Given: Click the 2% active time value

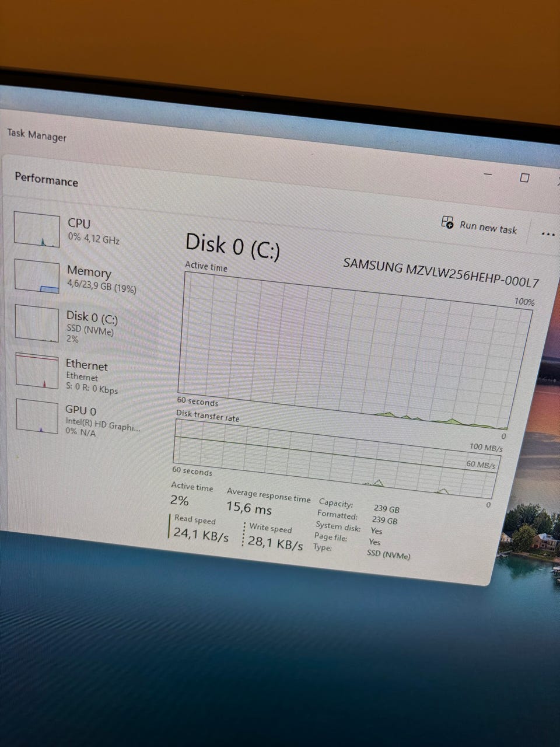Looking at the screenshot, I should tap(179, 500).
